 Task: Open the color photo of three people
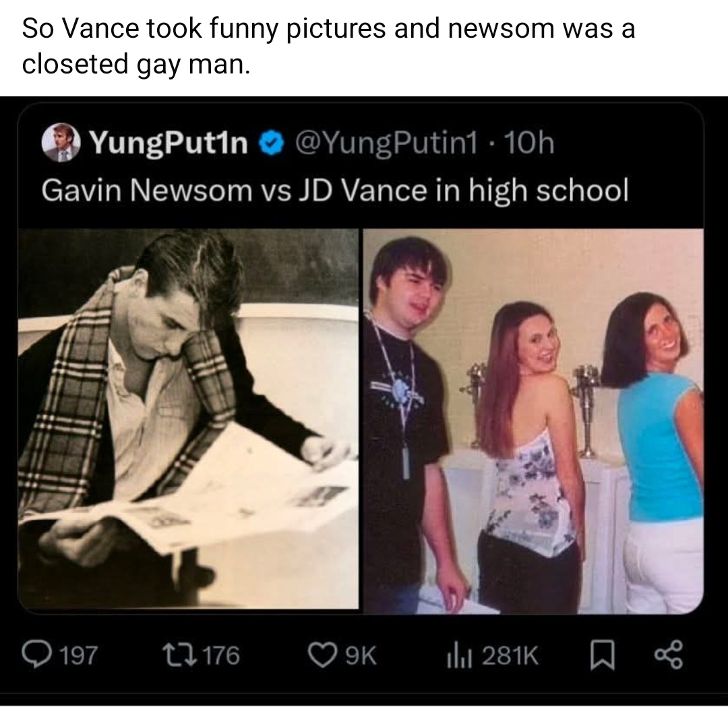[x=533, y=421]
